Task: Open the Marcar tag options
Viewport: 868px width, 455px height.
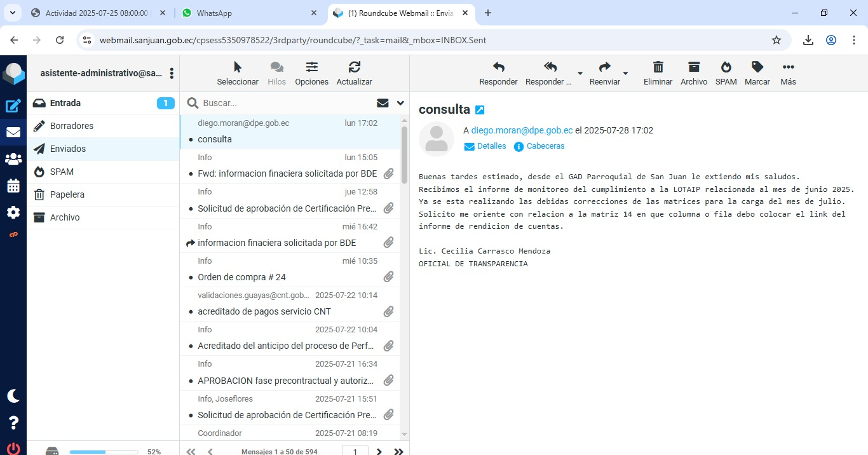Action: point(757,67)
